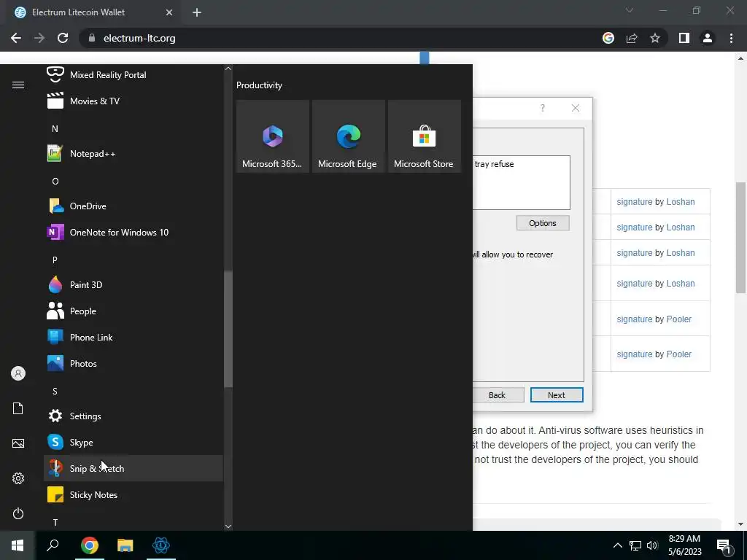The image size is (747, 560).
Task: Open Notepad++ from Start menu
Action: point(133,153)
